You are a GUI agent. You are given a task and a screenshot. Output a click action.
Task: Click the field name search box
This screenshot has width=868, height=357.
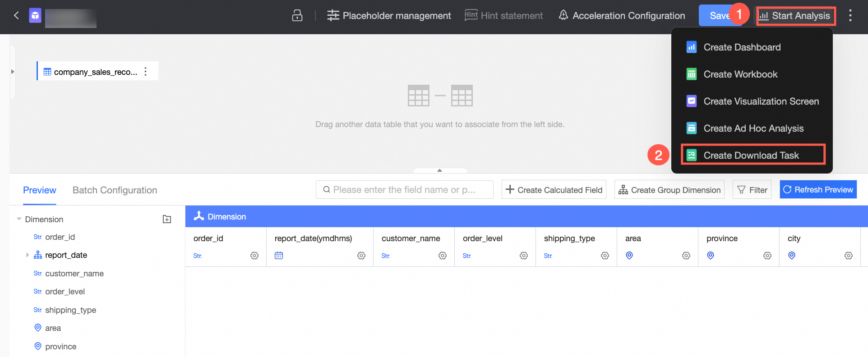click(405, 190)
